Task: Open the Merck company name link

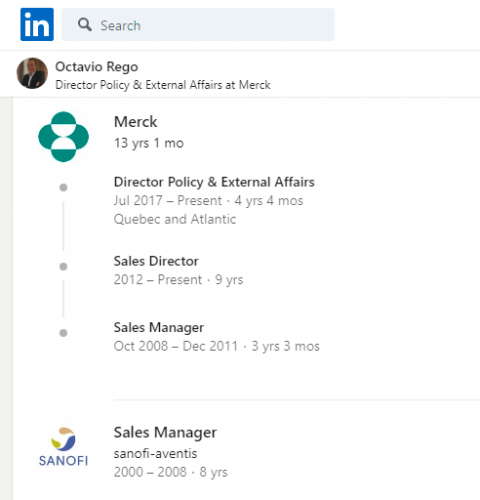Action: click(135, 122)
